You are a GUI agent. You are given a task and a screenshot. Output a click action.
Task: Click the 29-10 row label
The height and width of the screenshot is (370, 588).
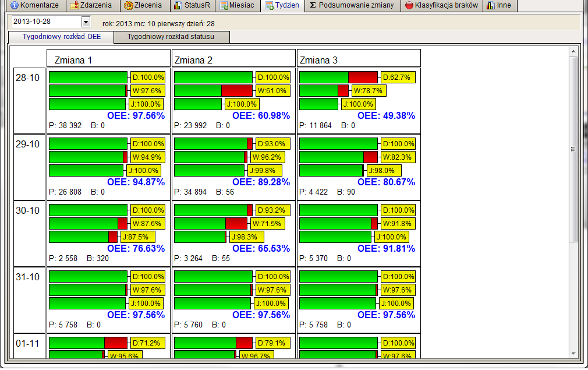tap(28, 144)
